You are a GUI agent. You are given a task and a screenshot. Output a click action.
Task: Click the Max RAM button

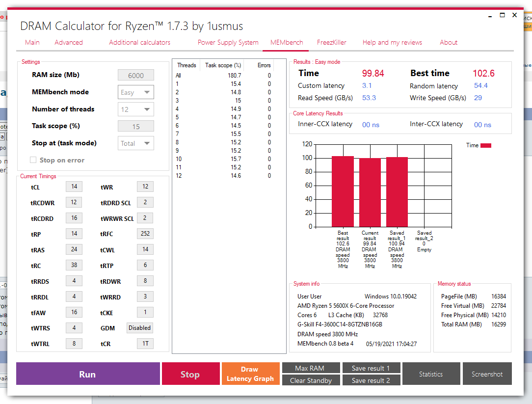(x=311, y=368)
